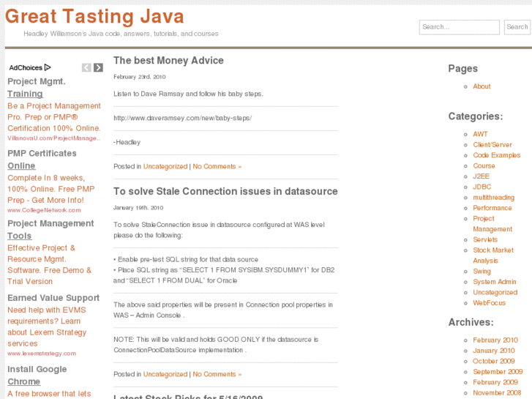Select the Stock Market Analysis category
The width and height of the screenshot is (532, 399).
click(x=493, y=256)
